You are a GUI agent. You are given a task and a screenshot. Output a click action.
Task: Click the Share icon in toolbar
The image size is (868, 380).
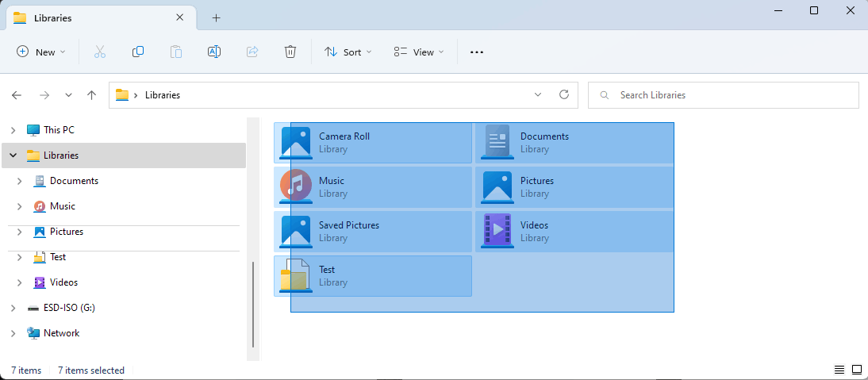pos(252,52)
